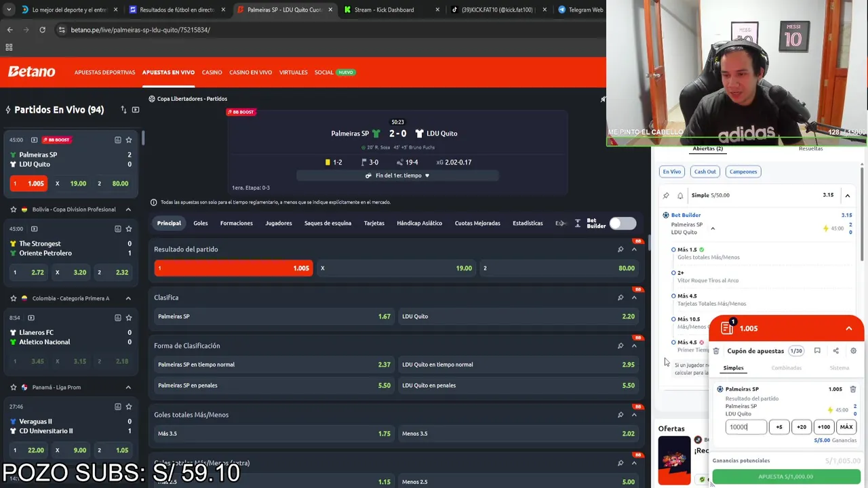Open the browser apps grid icon
Screen dimensions: 868x488
click(9, 47)
